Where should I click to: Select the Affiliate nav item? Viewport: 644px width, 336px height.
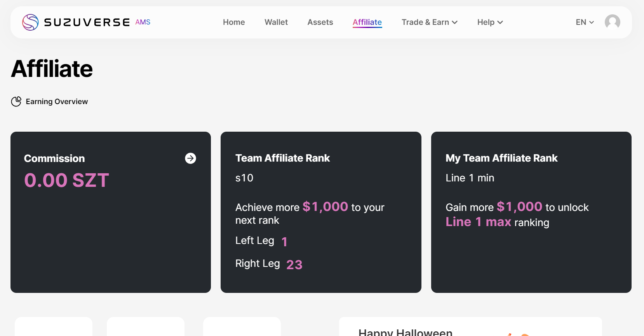pyautogui.click(x=367, y=22)
